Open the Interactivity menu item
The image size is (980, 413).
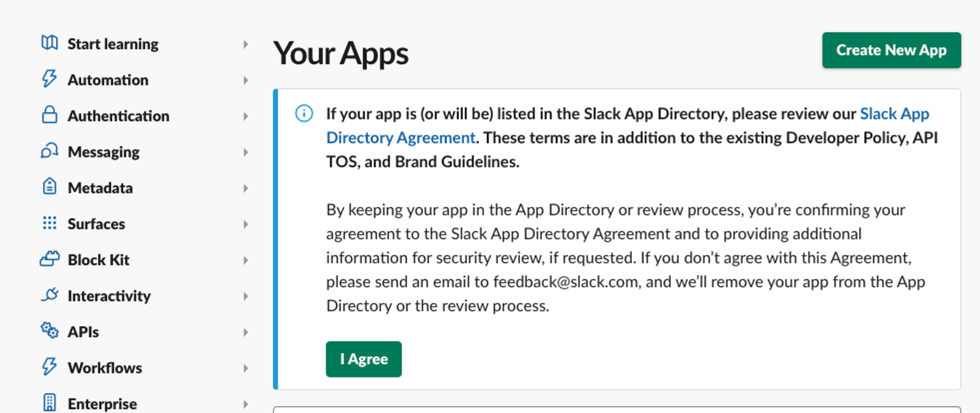(x=109, y=296)
